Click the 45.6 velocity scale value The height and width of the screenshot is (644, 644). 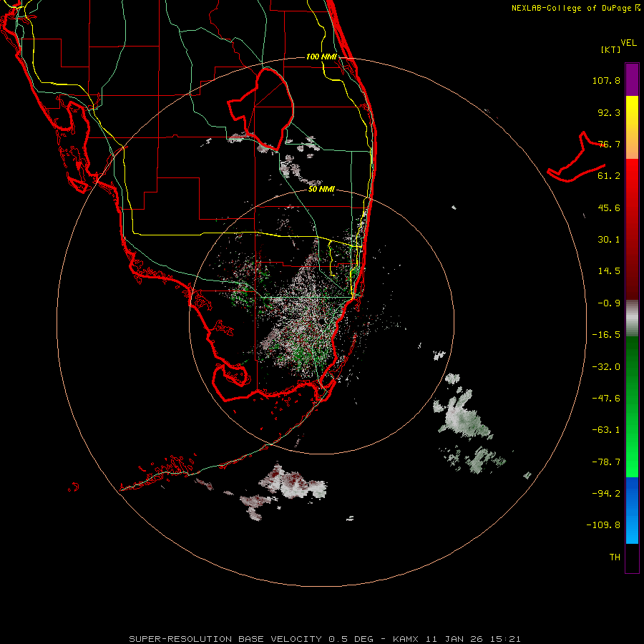pyautogui.click(x=609, y=208)
